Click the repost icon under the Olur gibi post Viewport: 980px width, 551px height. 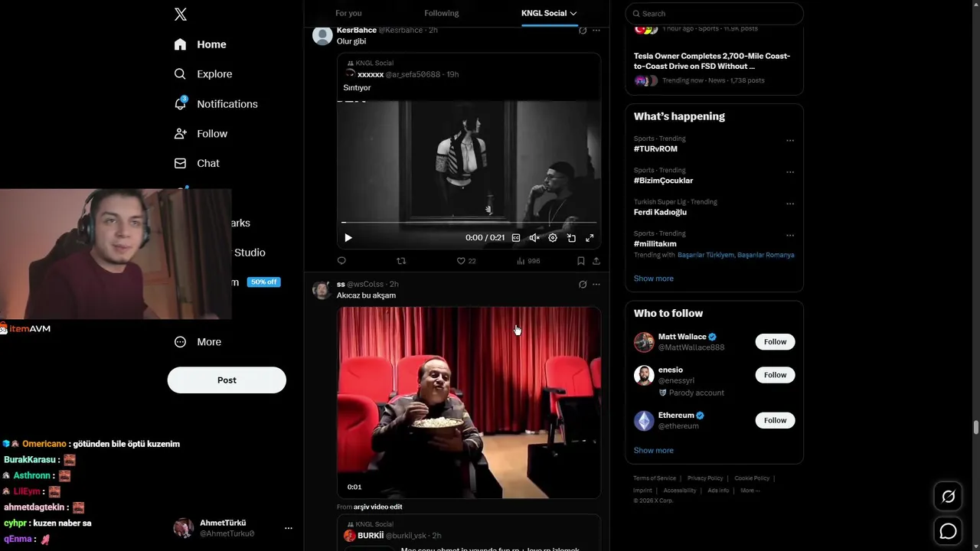401,261
